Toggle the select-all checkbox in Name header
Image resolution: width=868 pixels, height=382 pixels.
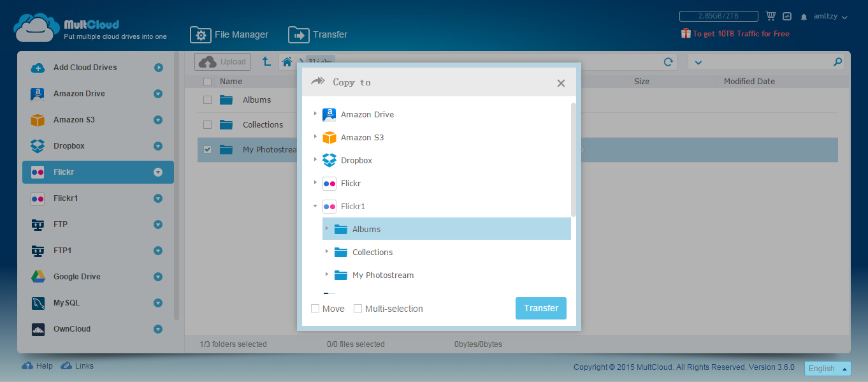click(x=207, y=82)
